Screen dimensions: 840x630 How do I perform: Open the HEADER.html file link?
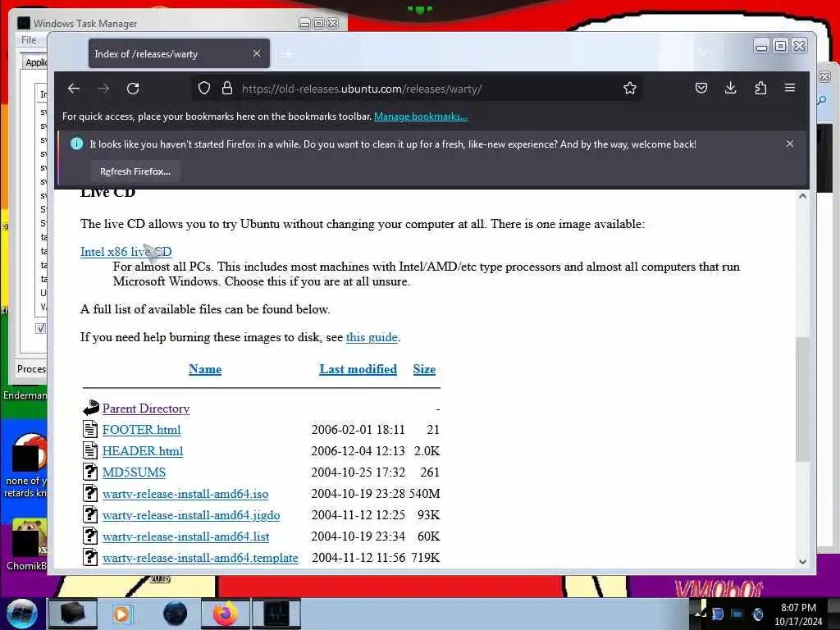tap(143, 451)
